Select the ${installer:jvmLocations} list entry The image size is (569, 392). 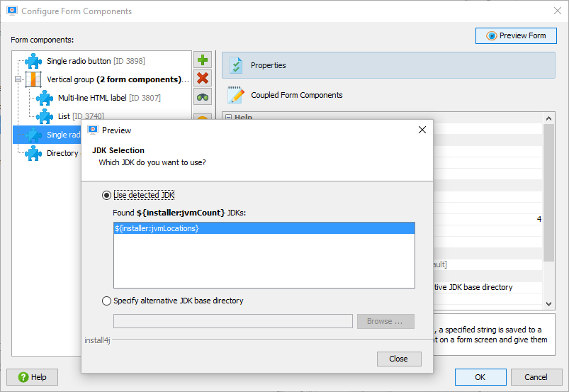(264, 228)
